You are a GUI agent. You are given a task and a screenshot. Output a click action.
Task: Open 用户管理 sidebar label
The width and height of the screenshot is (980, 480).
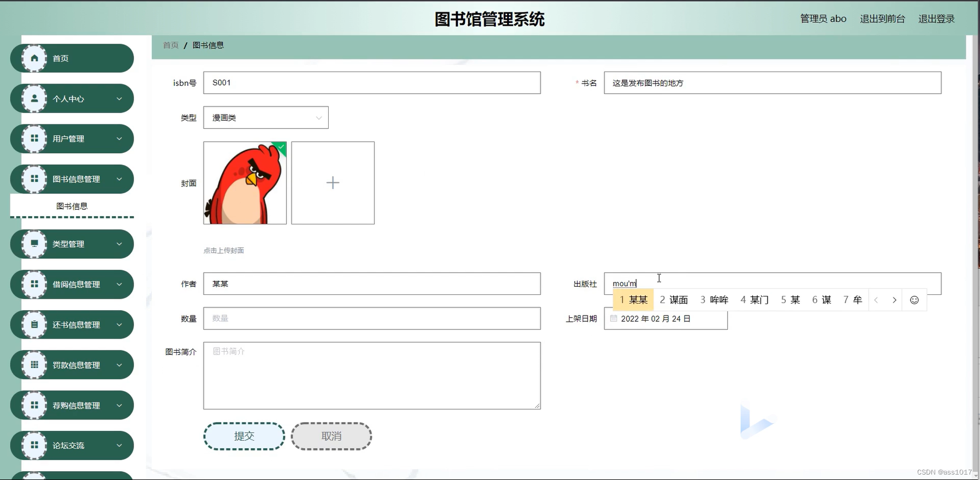pyautogui.click(x=68, y=139)
